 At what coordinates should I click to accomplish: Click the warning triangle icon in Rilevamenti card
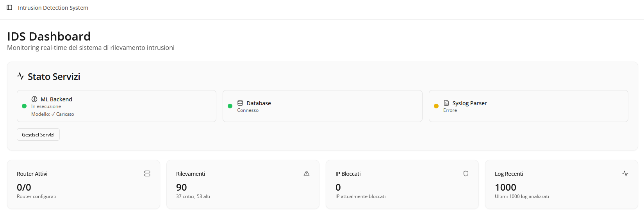(307, 173)
